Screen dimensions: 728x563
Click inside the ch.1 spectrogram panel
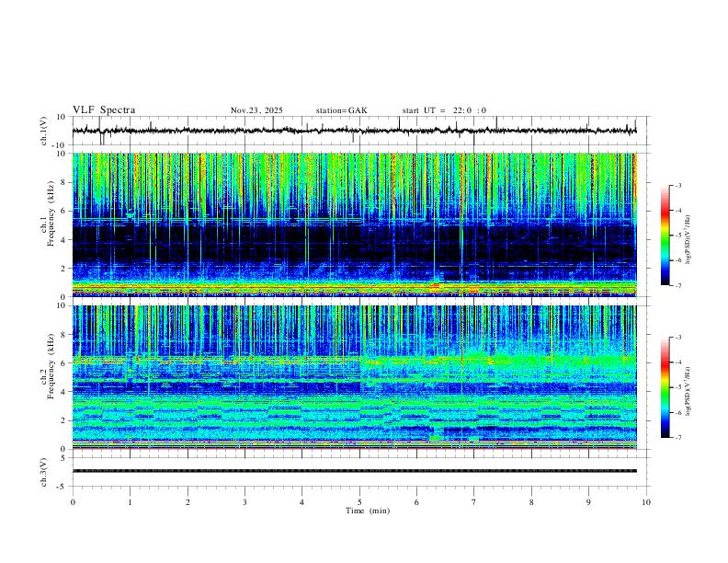click(x=354, y=224)
